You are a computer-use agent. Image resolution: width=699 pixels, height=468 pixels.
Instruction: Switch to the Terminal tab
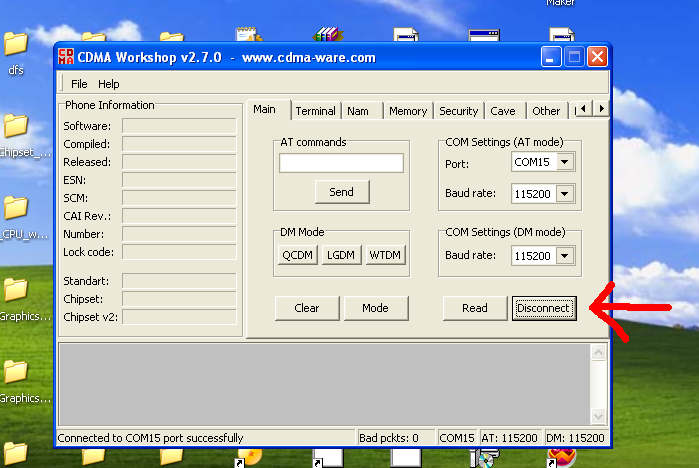pyautogui.click(x=316, y=111)
